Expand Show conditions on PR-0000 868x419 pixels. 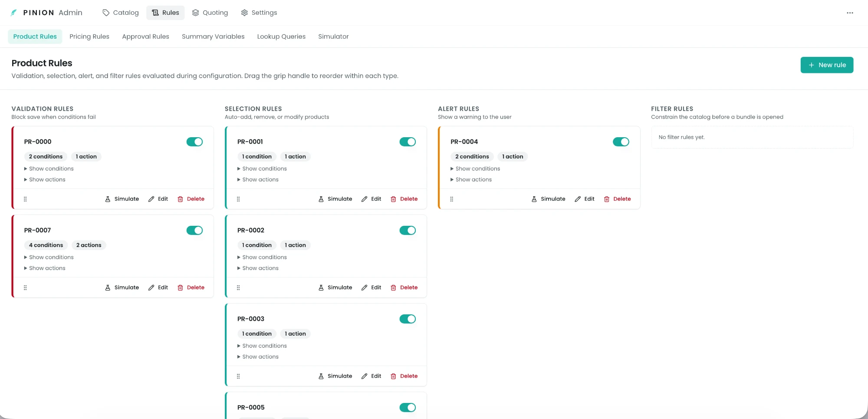[49, 168]
